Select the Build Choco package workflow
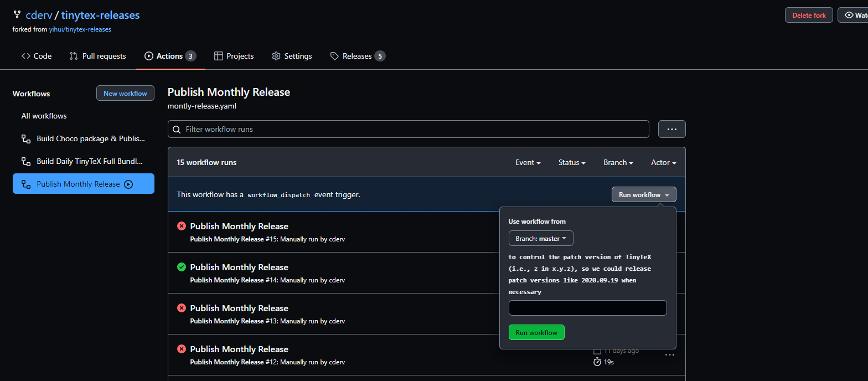The image size is (868, 381). pos(84,138)
